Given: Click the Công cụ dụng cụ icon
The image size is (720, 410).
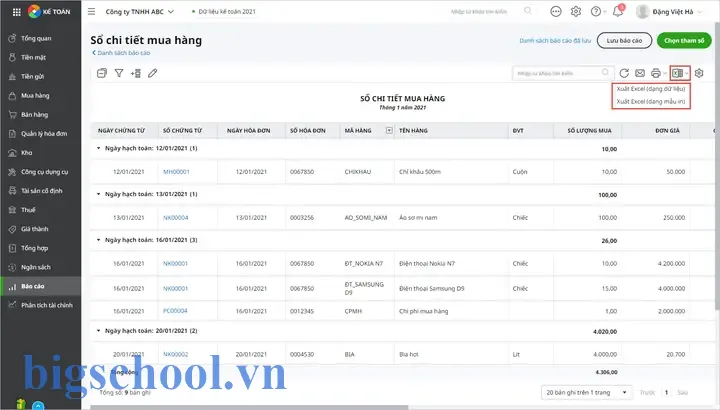Looking at the screenshot, I should coord(12,172).
